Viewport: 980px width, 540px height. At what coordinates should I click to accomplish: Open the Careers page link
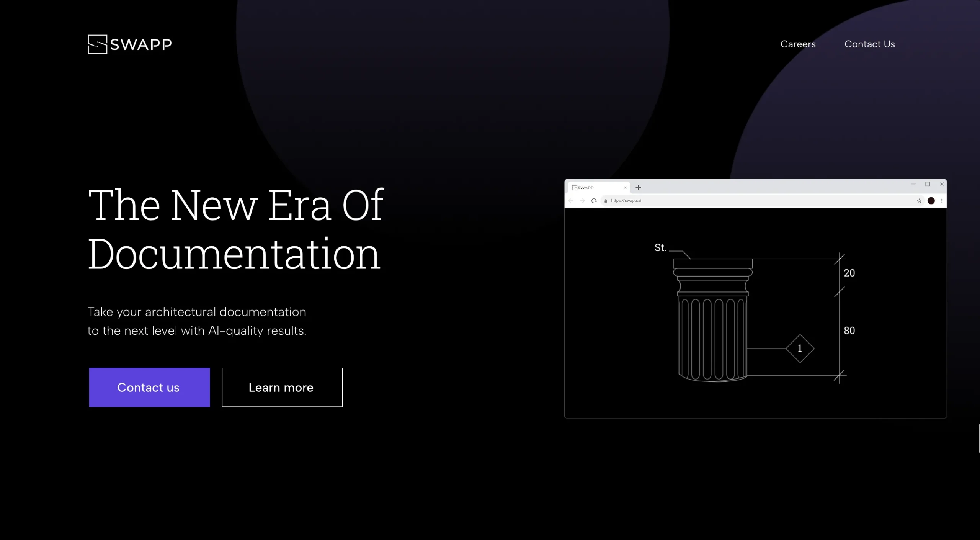pos(798,44)
